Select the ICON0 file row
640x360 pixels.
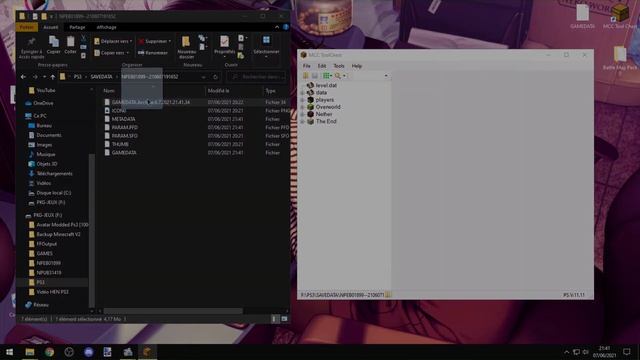coord(196,111)
